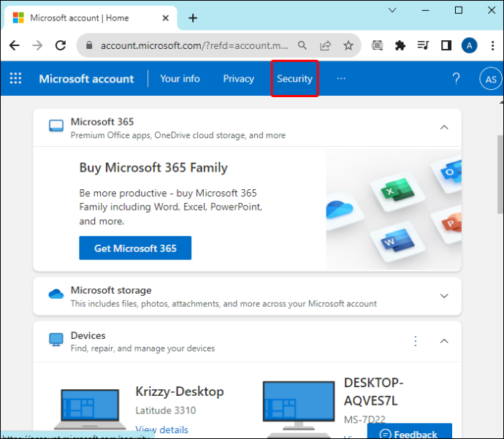Click the Microsoft storage heading
This screenshot has height=439, width=504.
click(111, 290)
